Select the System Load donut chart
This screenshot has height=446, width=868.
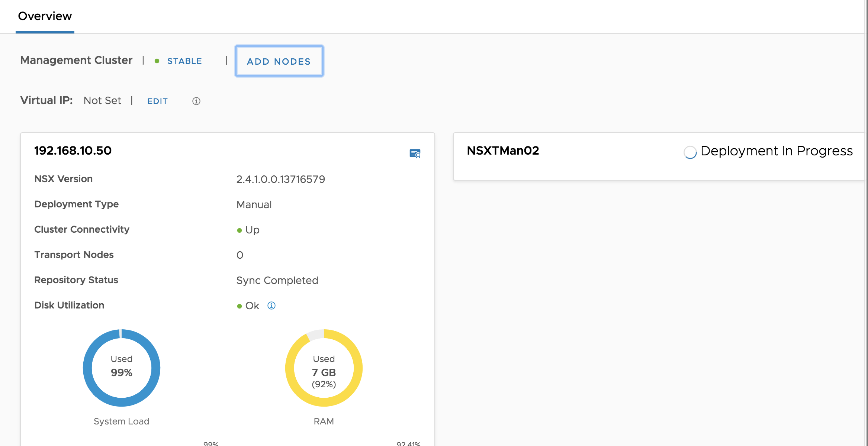tap(121, 368)
